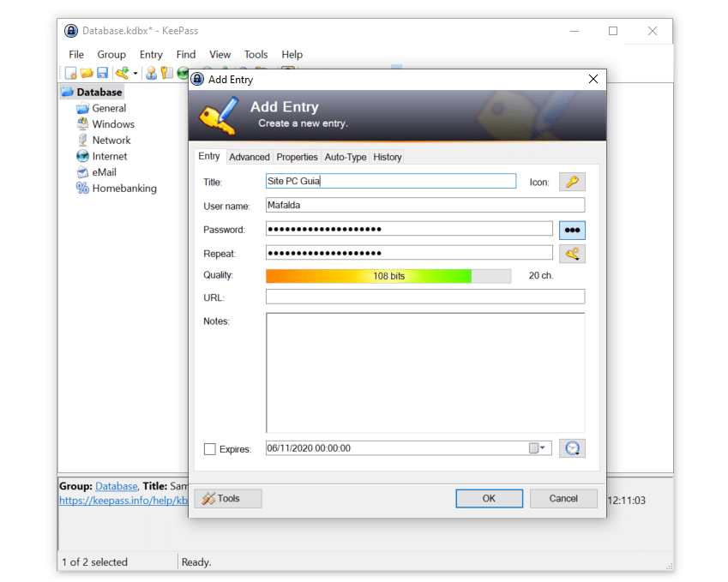Viewport: 728px width, 582px height.
Task: Open the keepass.info help link
Action: tap(123, 501)
